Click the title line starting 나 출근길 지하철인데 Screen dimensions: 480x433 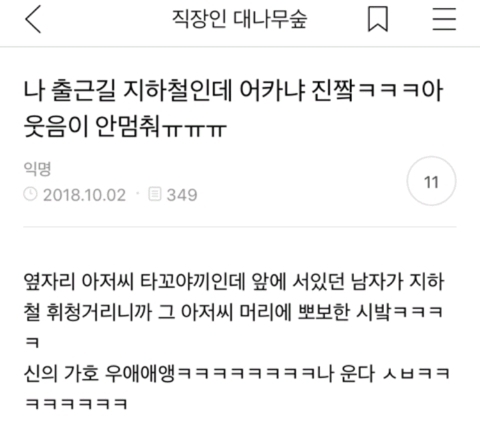[x=234, y=91]
